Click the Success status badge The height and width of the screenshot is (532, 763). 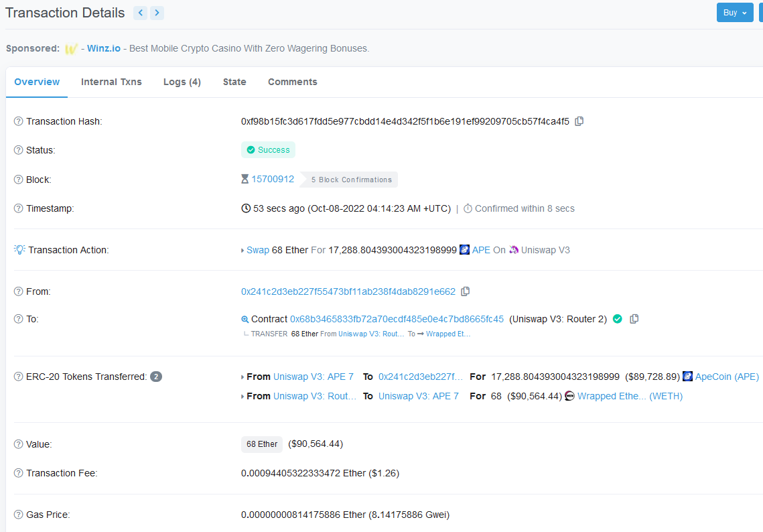(268, 150)
